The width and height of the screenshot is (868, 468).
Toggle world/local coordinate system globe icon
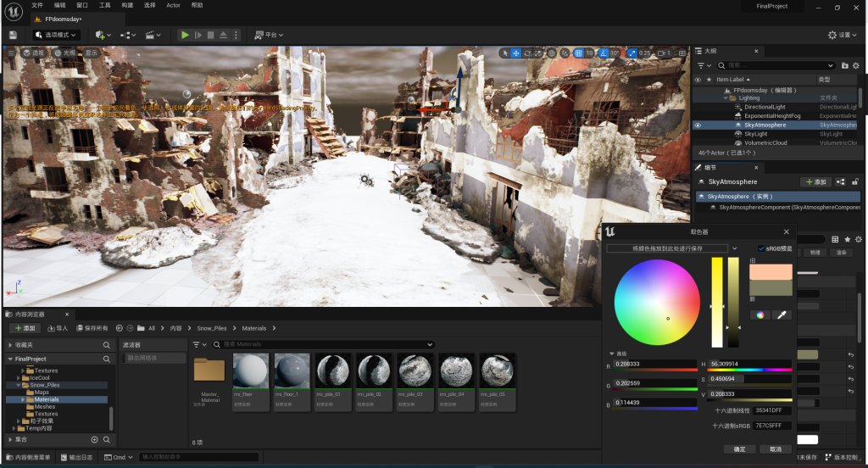click(x=552, y=53)
